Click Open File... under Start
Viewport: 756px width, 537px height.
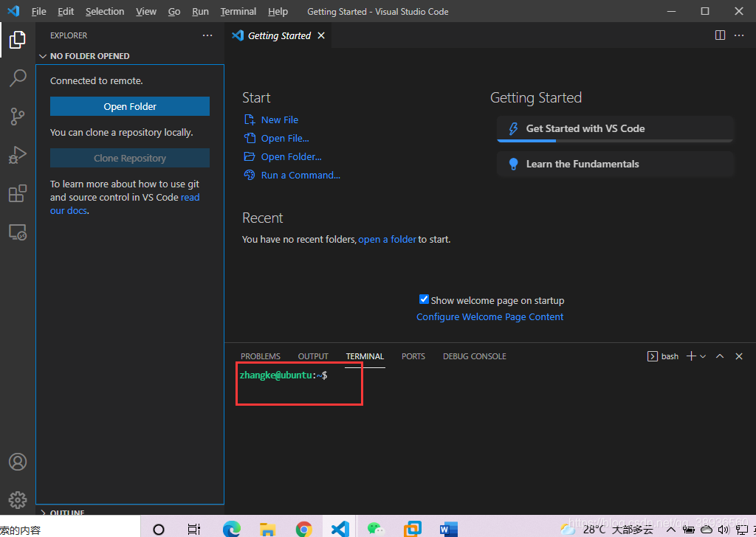[285, 138]
